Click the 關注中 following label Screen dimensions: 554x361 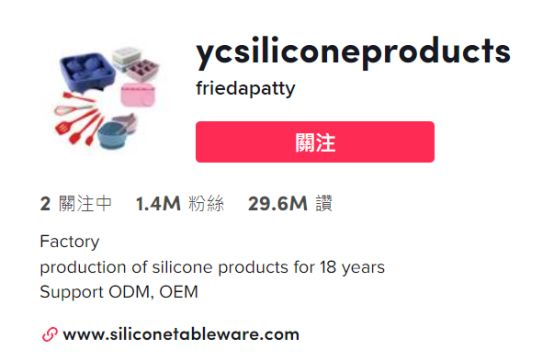(86, 204)
